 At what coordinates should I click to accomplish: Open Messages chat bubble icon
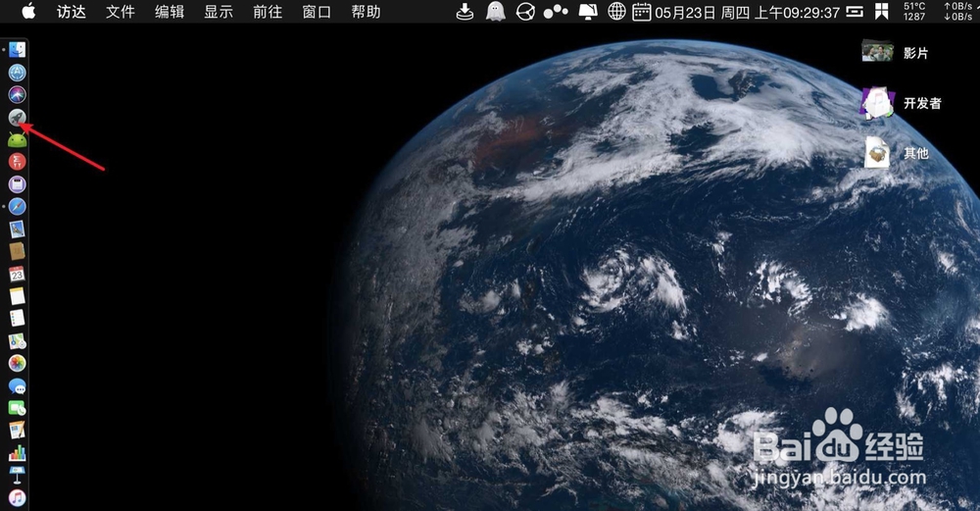[17, 385]
